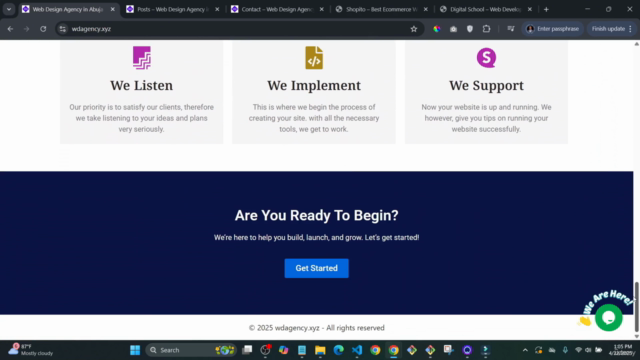The width and height of the screenshot is (640, 360).
Task: Click the page vertical scrollbar thumb
Action: pos(636,307)
